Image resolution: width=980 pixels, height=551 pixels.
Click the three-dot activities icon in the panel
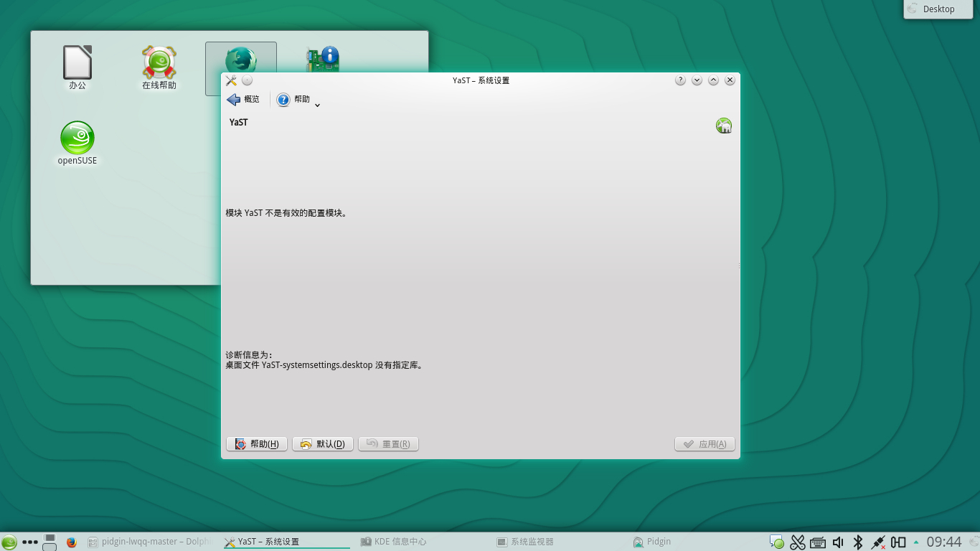pos(30,542)
